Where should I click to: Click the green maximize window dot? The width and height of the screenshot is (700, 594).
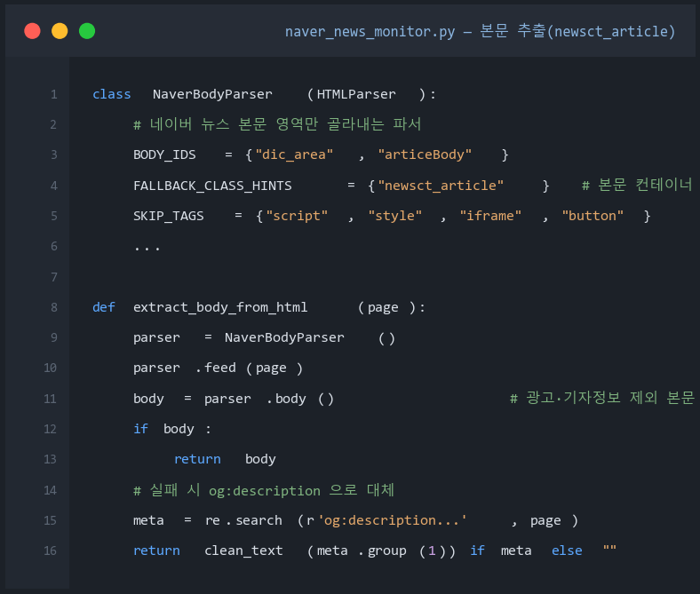point(87,31)
